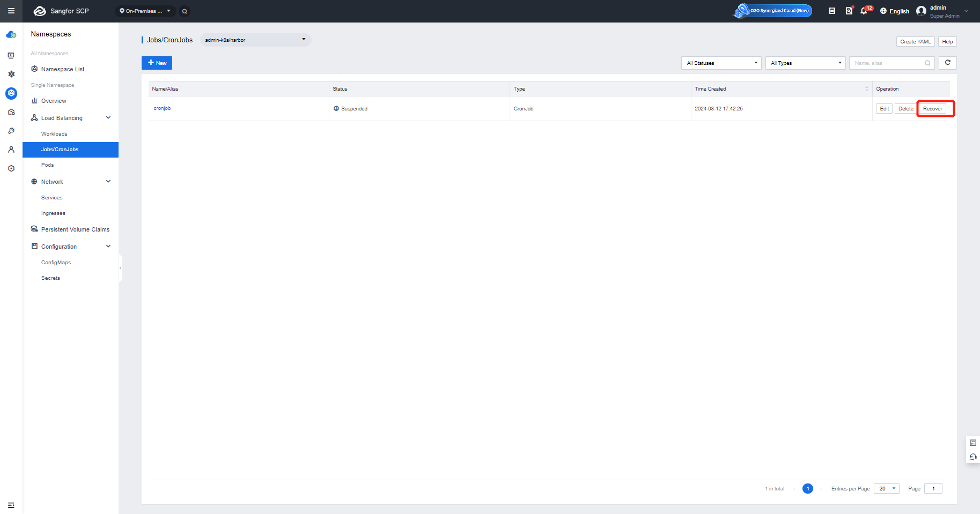Open the entries per page dropdown

(887, 489)
